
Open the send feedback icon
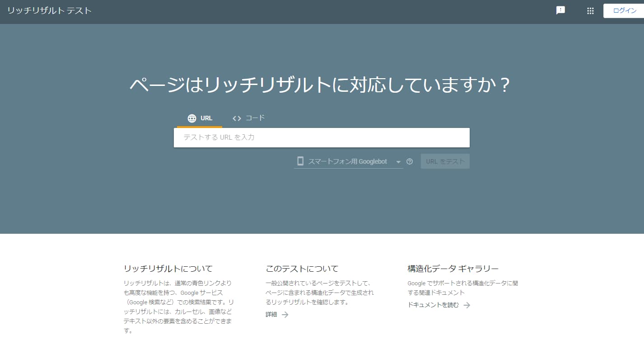[x=560, y=11]
